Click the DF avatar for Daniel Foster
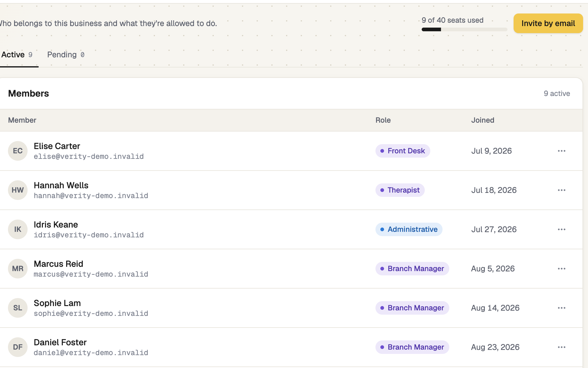 coord(18,347)
